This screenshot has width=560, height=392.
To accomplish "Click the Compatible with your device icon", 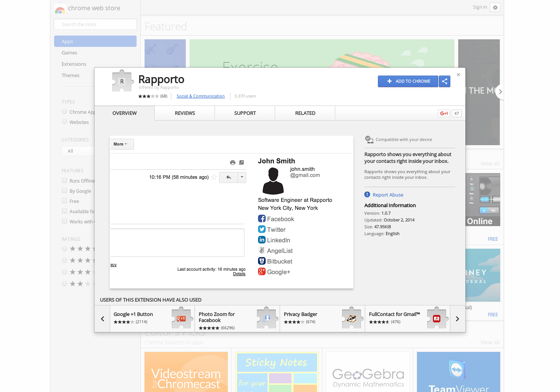I will (x=369, y=139).
